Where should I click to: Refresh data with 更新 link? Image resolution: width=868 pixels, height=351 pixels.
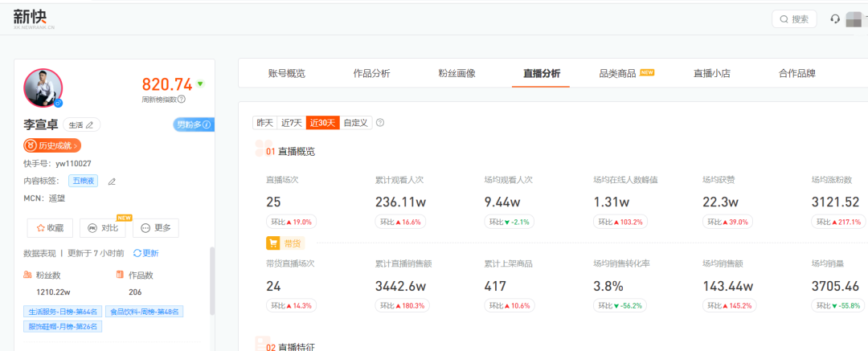146,253
